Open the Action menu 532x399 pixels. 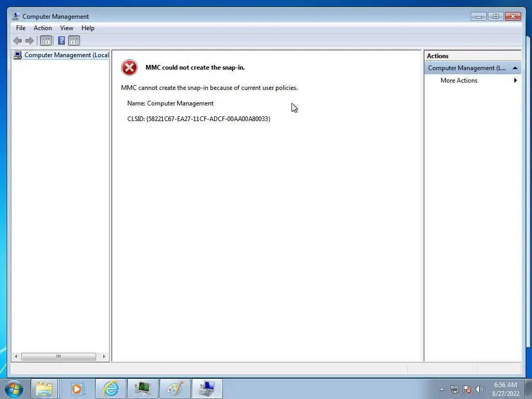[x=43, y=28]
